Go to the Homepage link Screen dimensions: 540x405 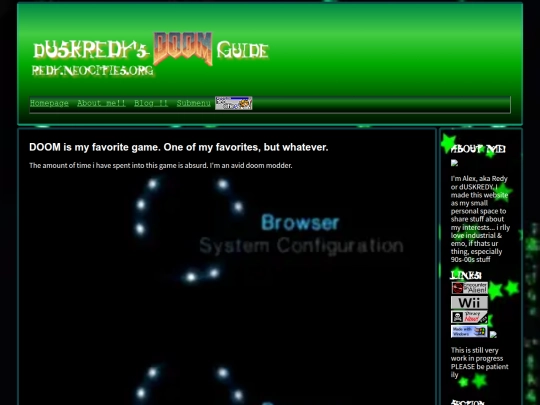point(49,103)
